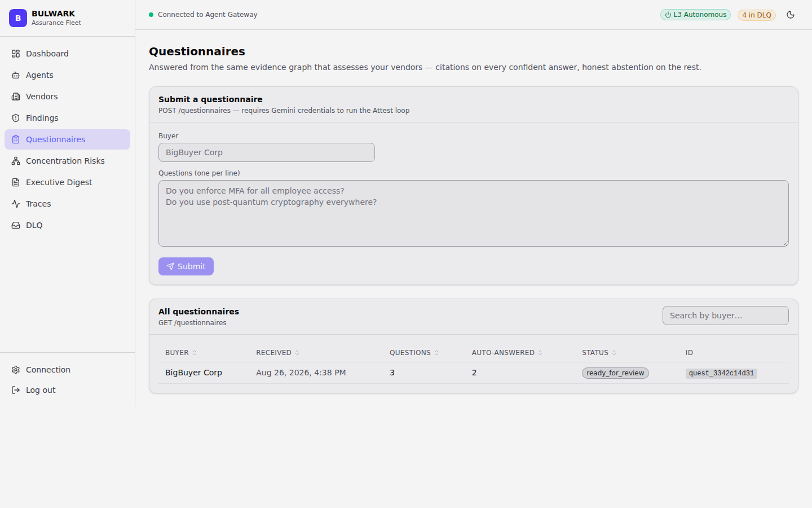Focus the Buyer input field

click(267, 152)
